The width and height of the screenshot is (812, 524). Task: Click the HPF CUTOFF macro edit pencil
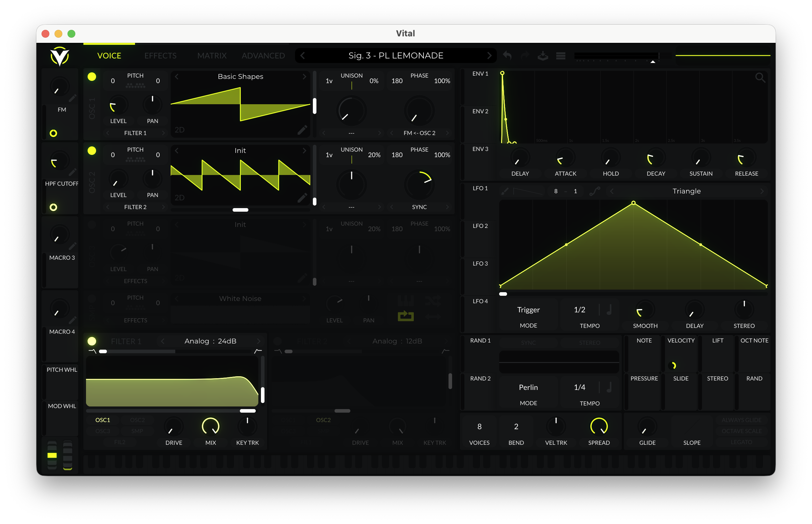click(72, 172)
